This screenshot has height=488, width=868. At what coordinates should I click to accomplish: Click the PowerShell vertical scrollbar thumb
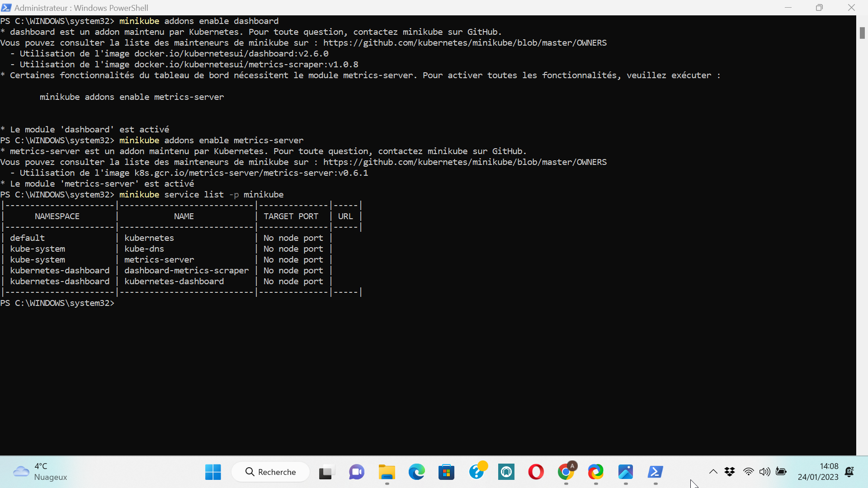(862, 33)
